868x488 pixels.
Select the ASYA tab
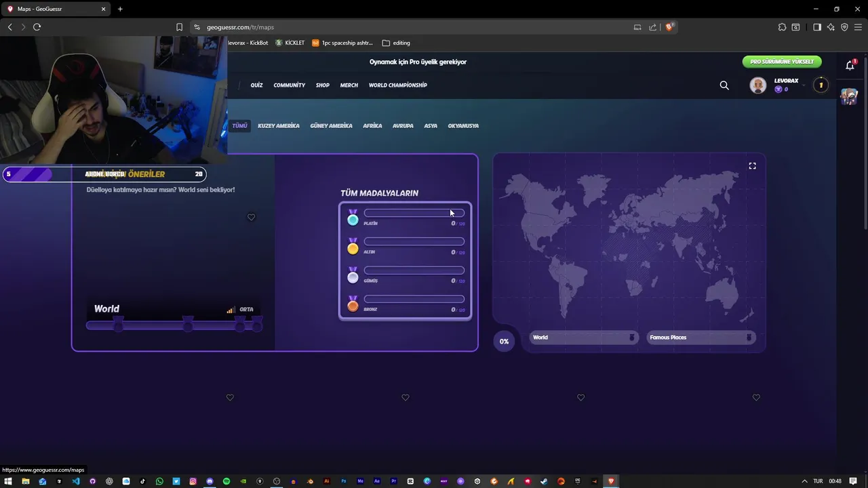(x=431, y=125)
